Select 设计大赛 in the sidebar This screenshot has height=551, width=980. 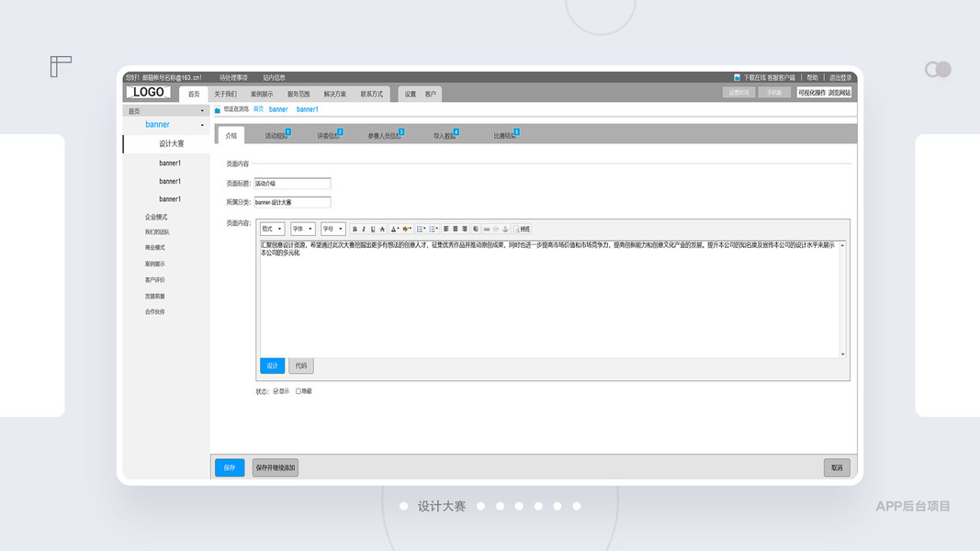point(171,143)
